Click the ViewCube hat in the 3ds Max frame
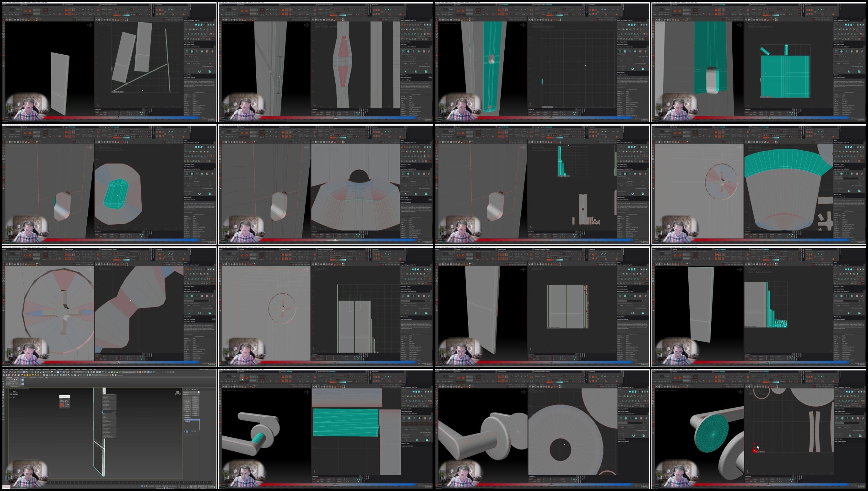This screenshot has width=868, height=491. point(178,393)
